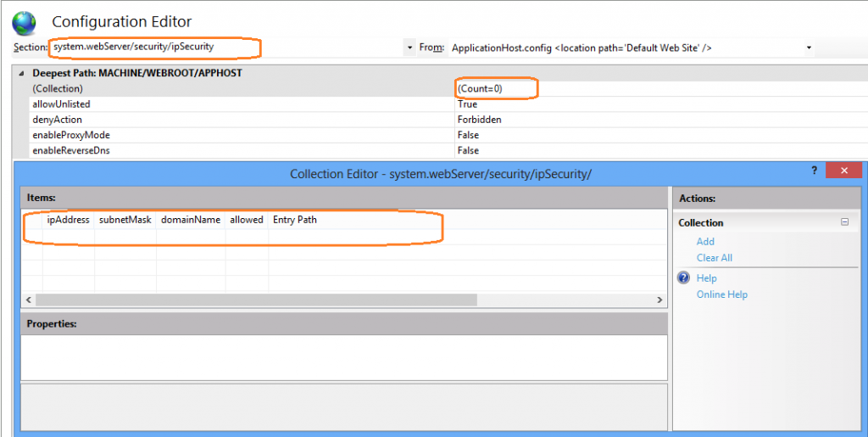Click the Items horizontal scrollbar thumb
The image size is (868, 437).
click(256, 300)
